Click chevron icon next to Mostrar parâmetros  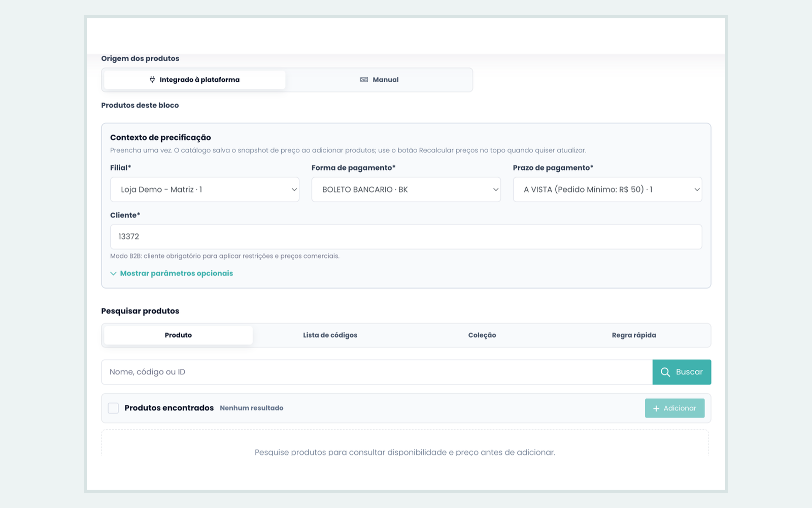pyautogui.click(x=113, y=273)
